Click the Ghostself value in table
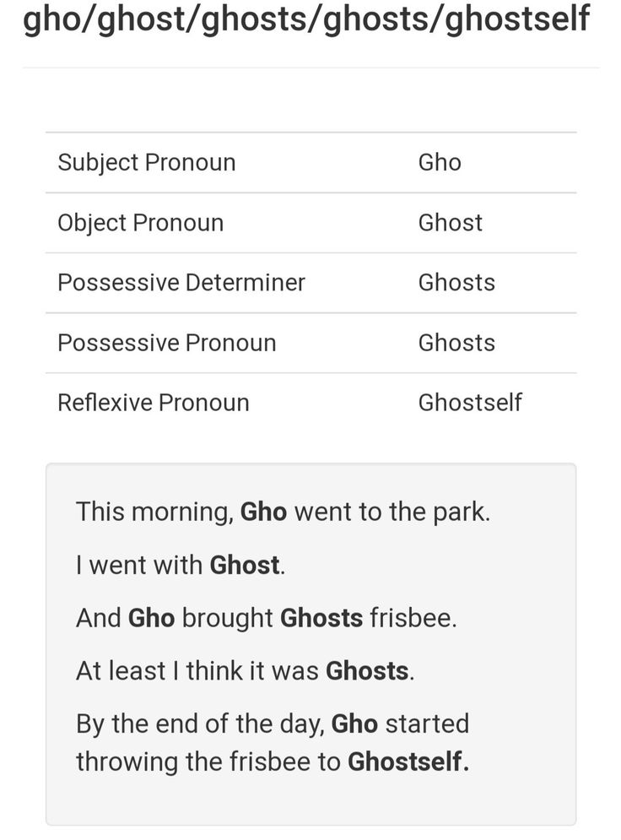Viewport: 621px width, 840px height. point(470,403)
